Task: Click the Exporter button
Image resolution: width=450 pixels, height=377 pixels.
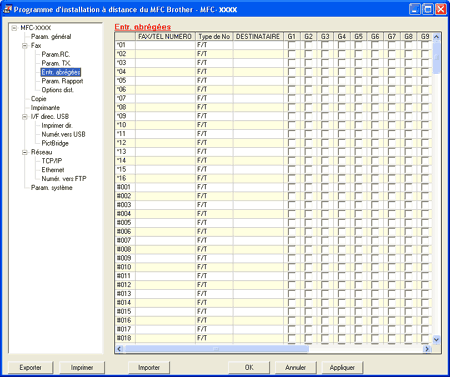Action: pyautogui.click(x=30, y=367)
